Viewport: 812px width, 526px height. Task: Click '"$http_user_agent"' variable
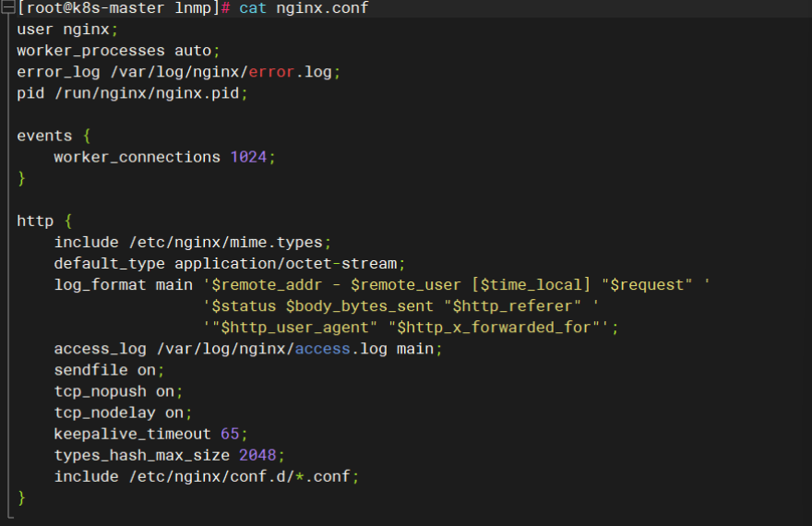294,328
